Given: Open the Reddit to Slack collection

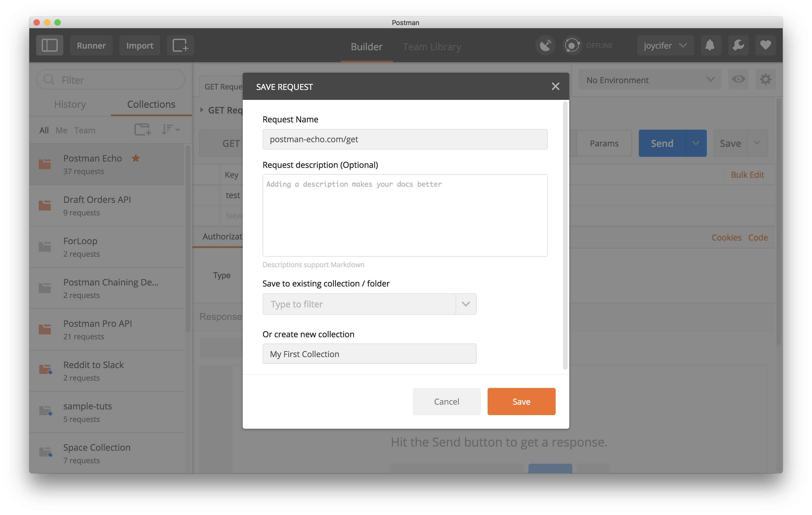Looking at the screenshot, I should click(107, 370).
